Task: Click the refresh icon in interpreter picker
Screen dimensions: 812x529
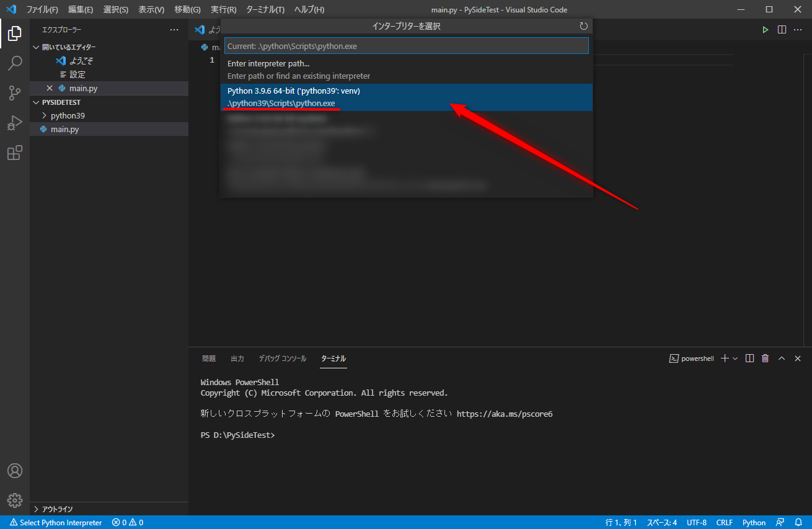Action: point(583,26)
